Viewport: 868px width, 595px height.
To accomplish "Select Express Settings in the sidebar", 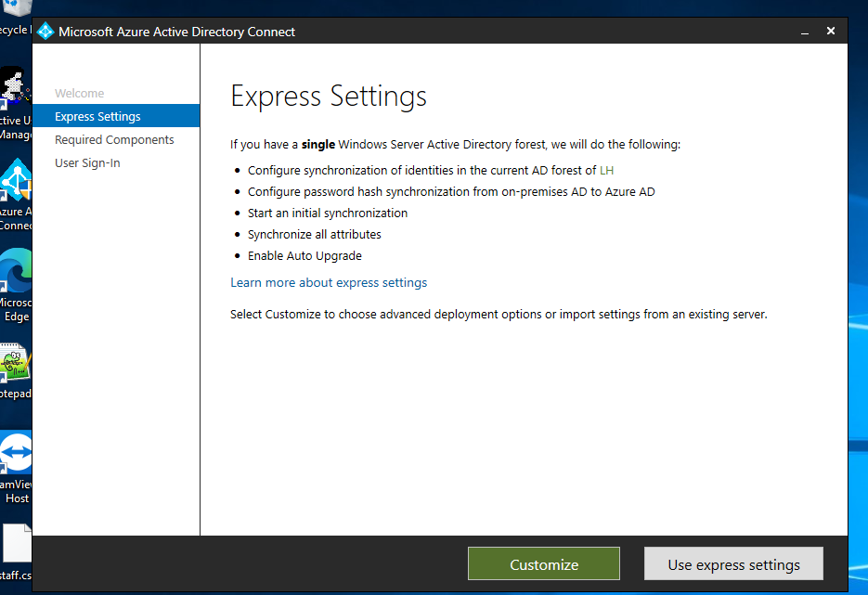I will tap(116, 116).
